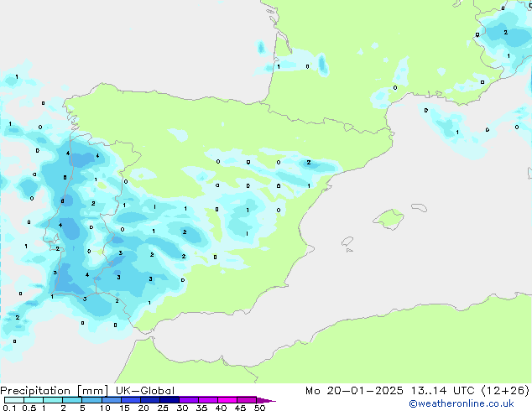Screen dimensions: 532x411
Task: Select the 2–5 mm legend color swatch
Action: (x=72, y=400)
